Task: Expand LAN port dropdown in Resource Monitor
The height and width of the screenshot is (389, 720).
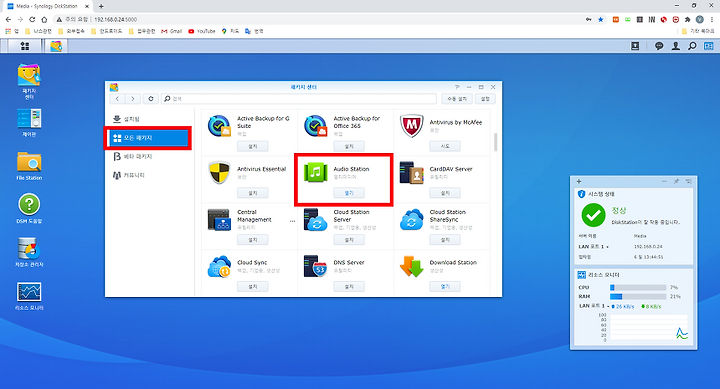Action: pyautogui.click(x=608, y=306)
